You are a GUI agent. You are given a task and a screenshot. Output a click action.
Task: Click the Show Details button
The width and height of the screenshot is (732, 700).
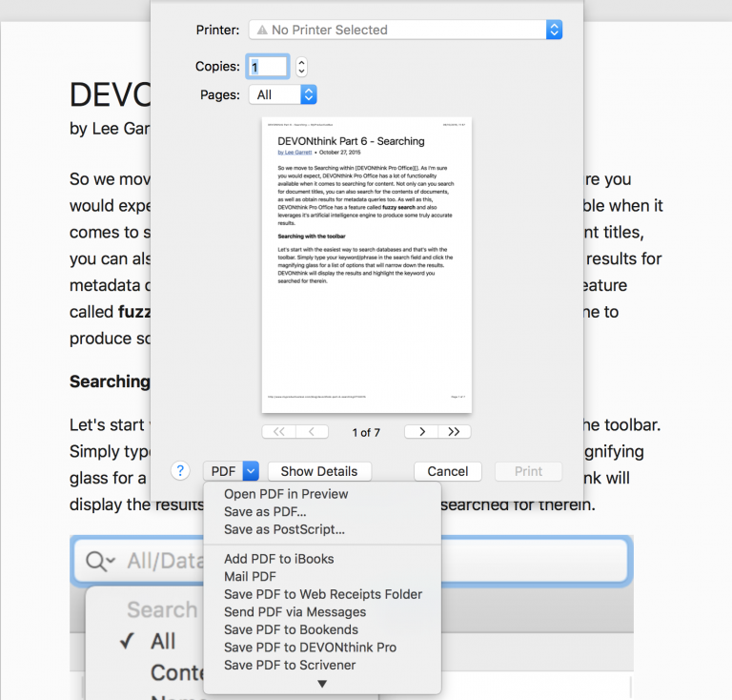pos(319,471)
